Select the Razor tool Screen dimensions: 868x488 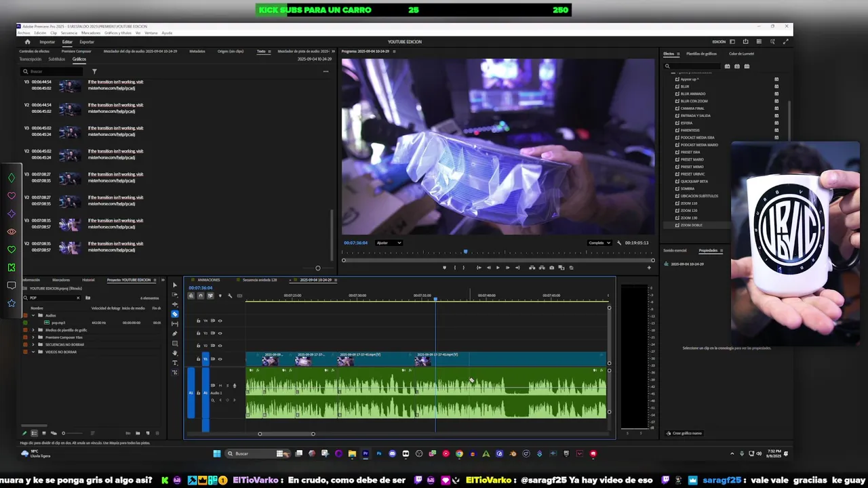coord(175,314)
